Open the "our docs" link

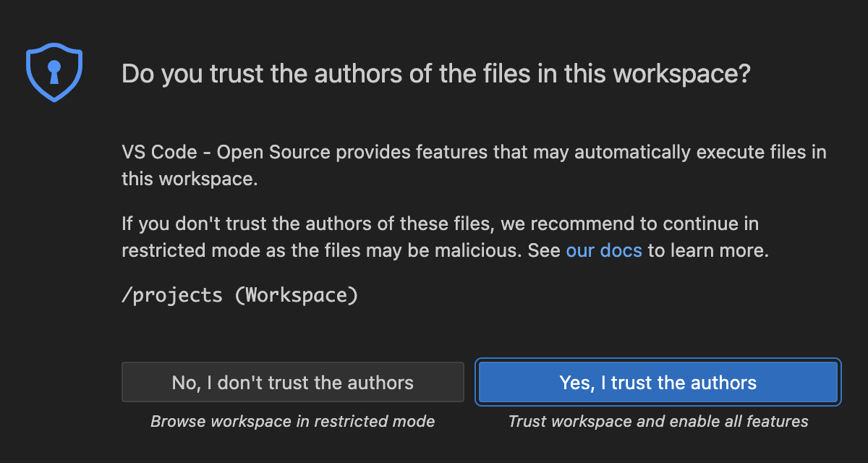(604, 250)
